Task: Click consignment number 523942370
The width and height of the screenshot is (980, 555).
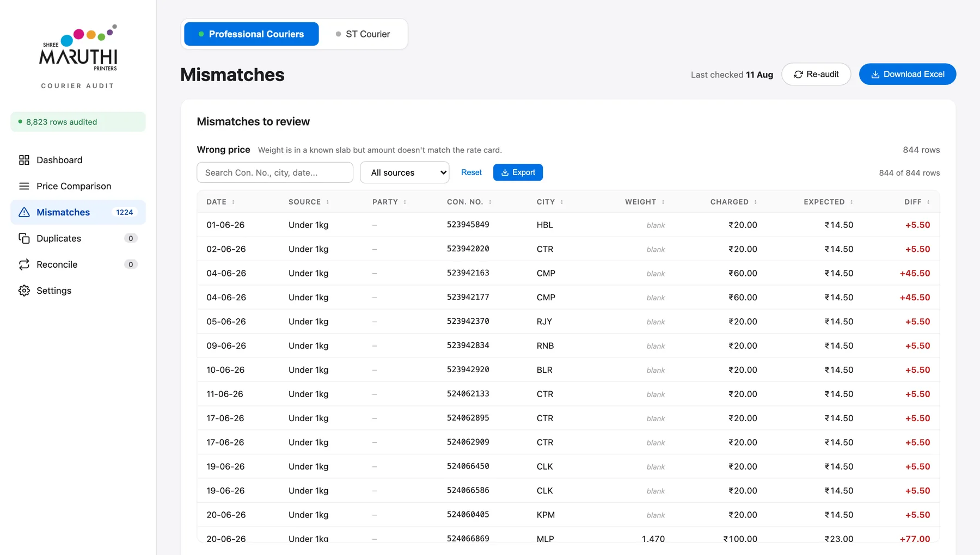Action: pos(468,322)
